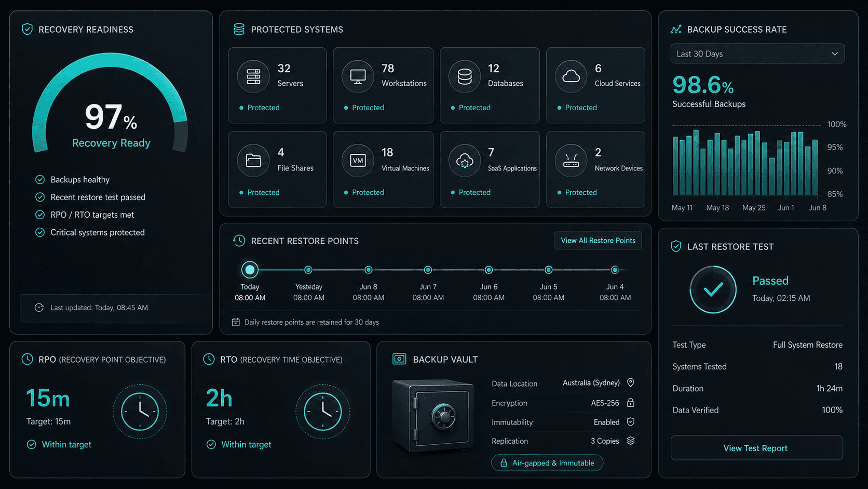
Task: Select the SaaS Applications cloud-gear icon
Action: (465, 161)
